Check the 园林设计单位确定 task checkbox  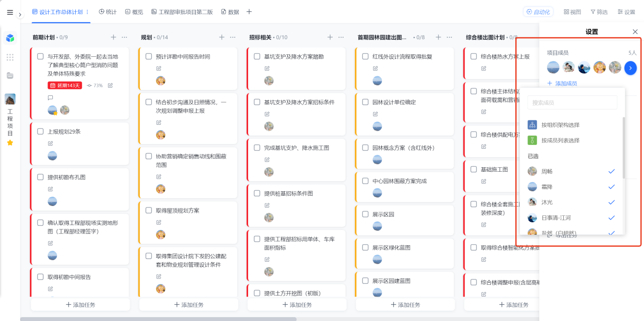tap(366, 102)
